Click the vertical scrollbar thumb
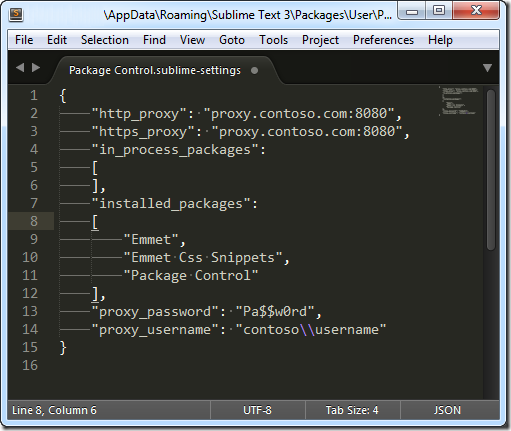 pyautogui.click(x=491, y=170)
